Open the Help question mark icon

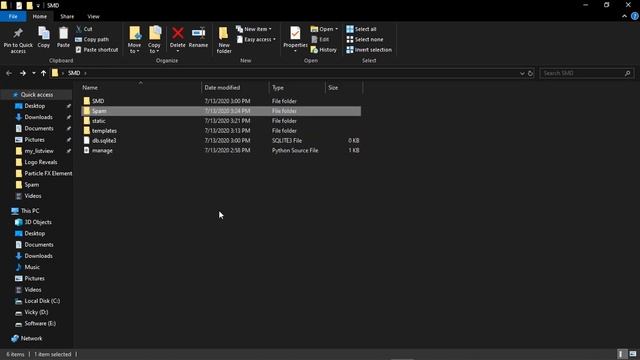coord(635,16)
